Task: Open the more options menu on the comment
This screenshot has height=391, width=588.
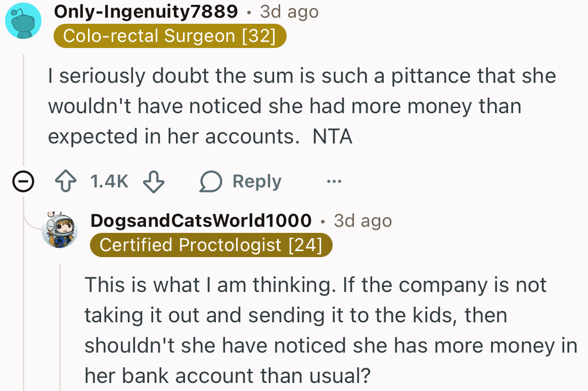Action: pos(334,181)
